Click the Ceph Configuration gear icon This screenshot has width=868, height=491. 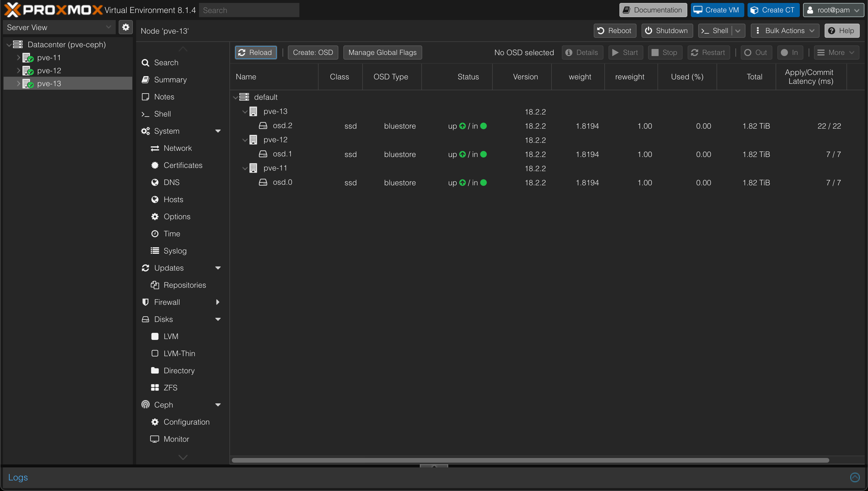[155, 422]
